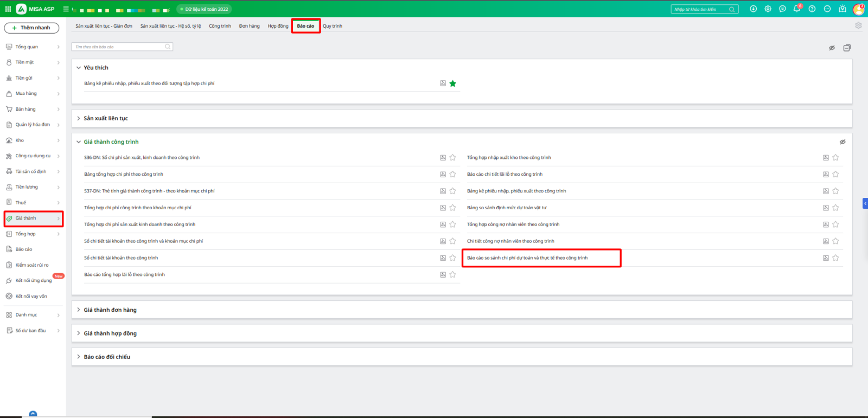Click the notifications bell icon
This screenshot has height=418, width=868.
(x=796, y=9)
